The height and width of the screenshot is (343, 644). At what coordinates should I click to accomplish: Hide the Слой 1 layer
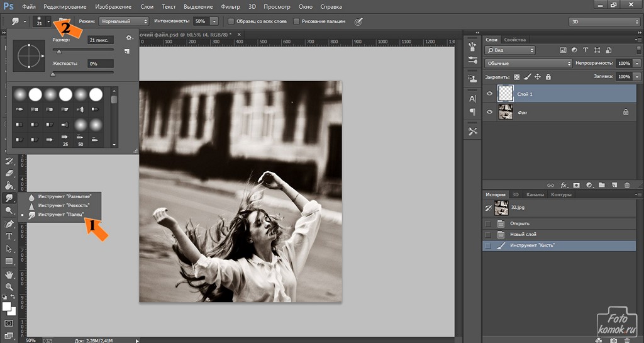pyautogui.click(x=490, y=94)
